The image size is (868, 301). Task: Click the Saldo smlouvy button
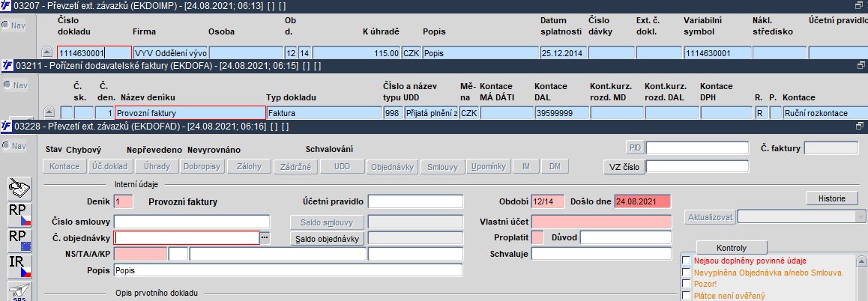(328, 222)
